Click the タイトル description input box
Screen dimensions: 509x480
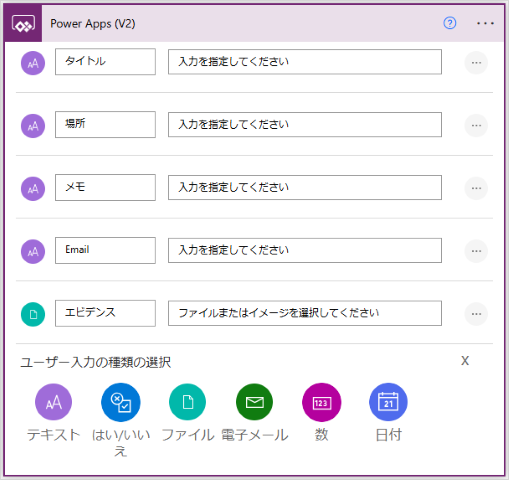click(305, 62)
